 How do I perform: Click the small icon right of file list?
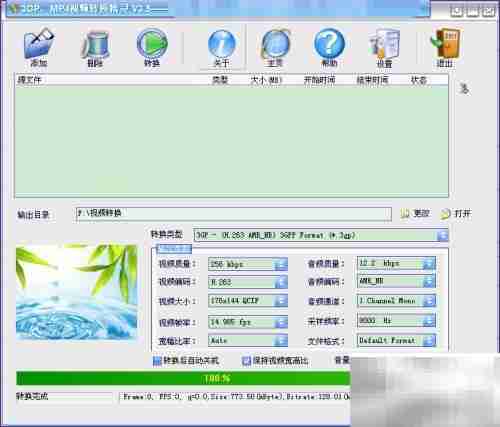pyautogui.click(x=464, y=89)
